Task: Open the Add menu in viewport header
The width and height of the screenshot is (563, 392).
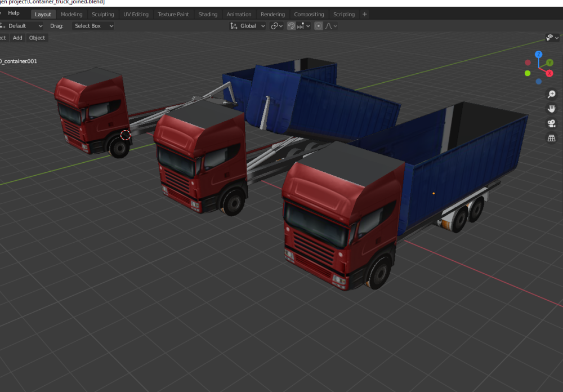Action: point(17,38)
